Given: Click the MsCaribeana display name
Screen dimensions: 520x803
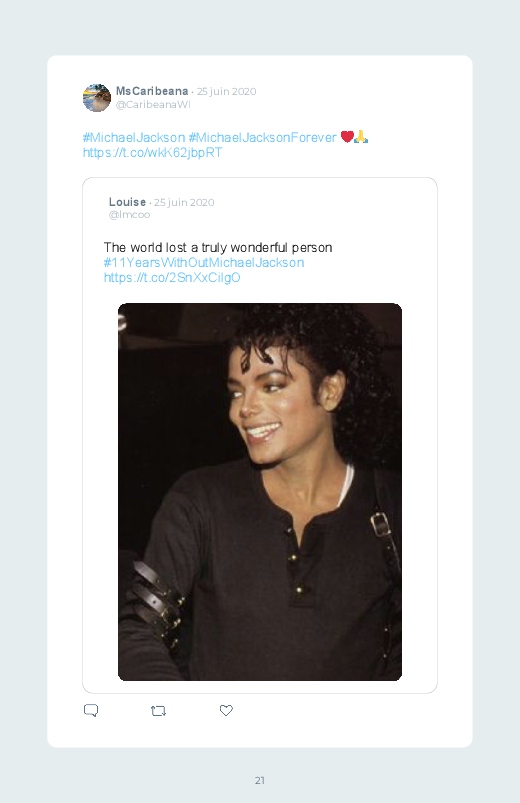Looking at the screenshot, I should (152, 91).
